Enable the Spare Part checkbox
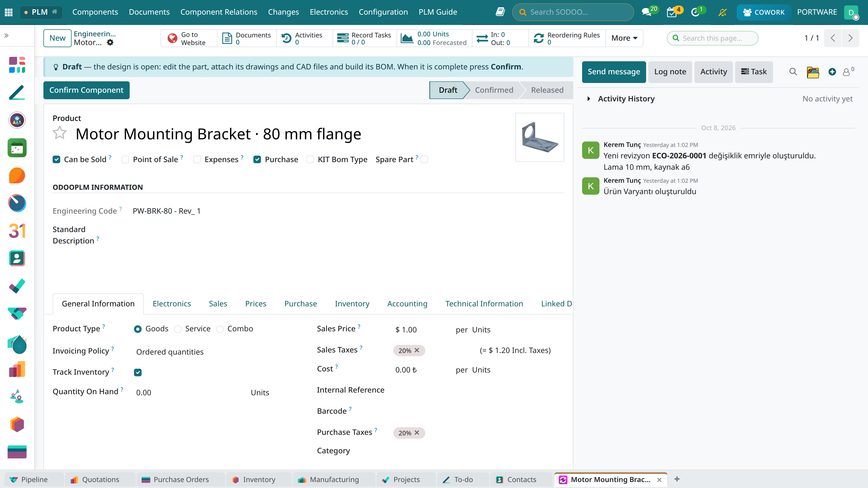This screenshot has width=868, height=488. 425,159
